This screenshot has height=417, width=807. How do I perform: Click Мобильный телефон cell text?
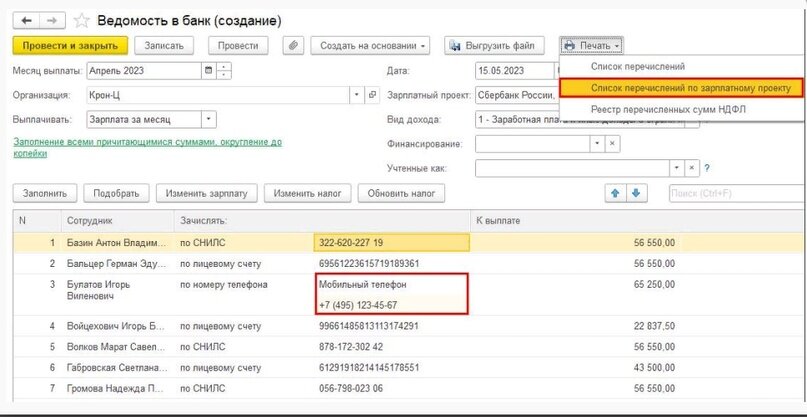(363, 284)
